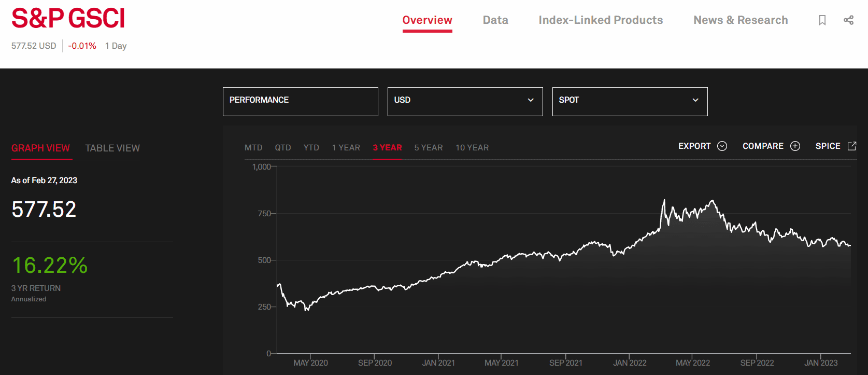The width and height of the screenshot is (868, 375).
Task: Click the MAY 2021 axis label
Action: pos(501,363)
